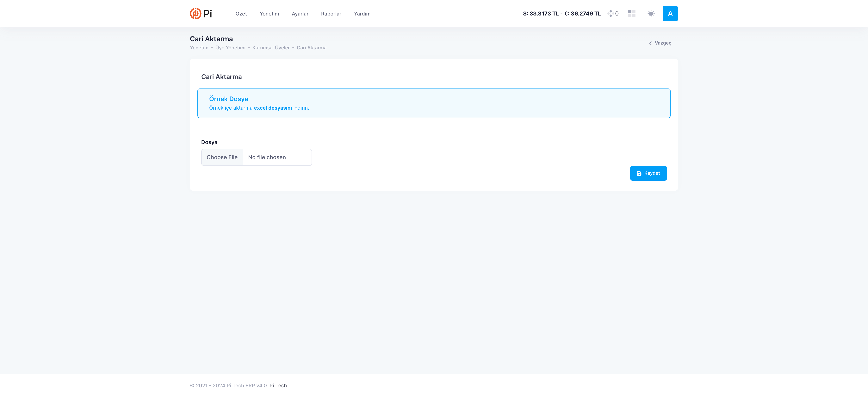Open the Yardım menu
The height and width of the screenshot is (397, 868).
click(x=362, y=14)
